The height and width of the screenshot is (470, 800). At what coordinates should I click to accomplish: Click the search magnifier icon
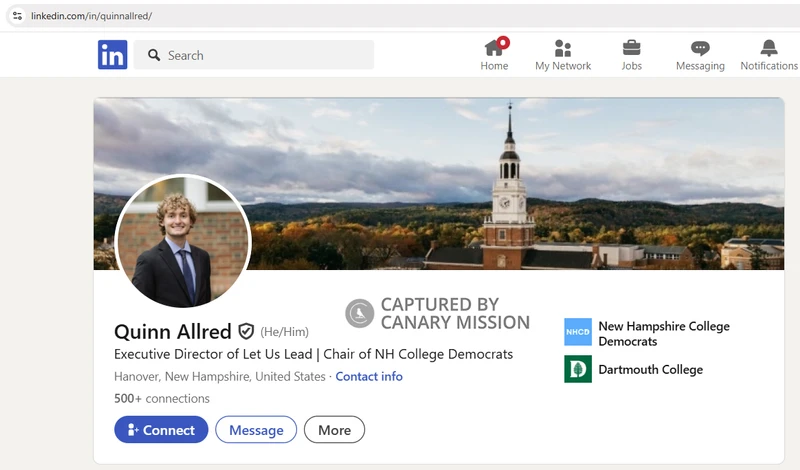tap(154, 55)
